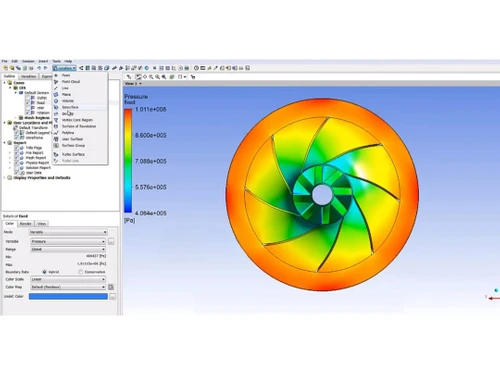The width and height of the screenshot is (500, 375).
Task: Click the Redo arrow in the toolbar
Action: click(x=45, y=68)
